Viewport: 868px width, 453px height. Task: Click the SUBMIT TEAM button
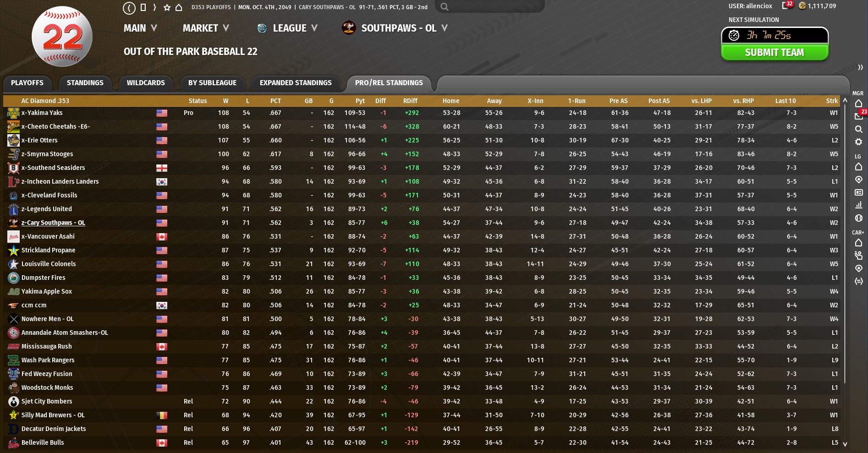[x=775, y=53]
